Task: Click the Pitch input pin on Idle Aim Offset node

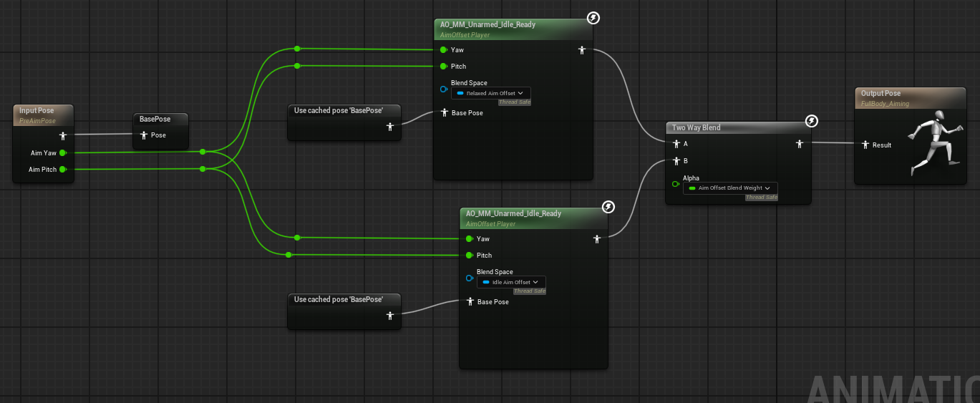Action: click(470, 256)
